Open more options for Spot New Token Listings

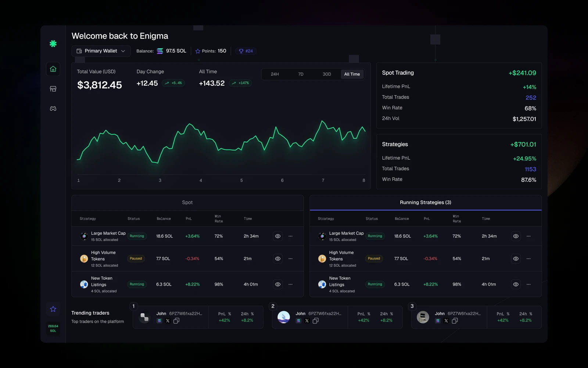click(290, 284)
